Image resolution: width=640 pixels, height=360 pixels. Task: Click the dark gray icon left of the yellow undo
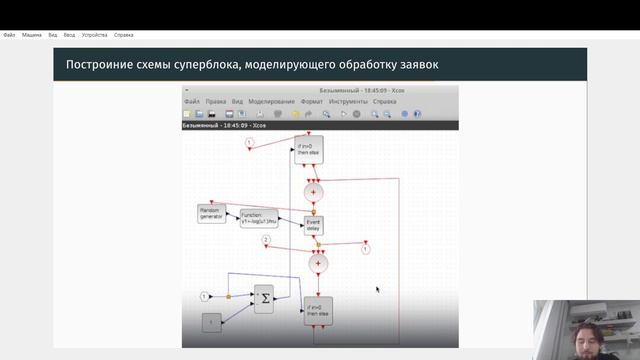pos(278,114)
